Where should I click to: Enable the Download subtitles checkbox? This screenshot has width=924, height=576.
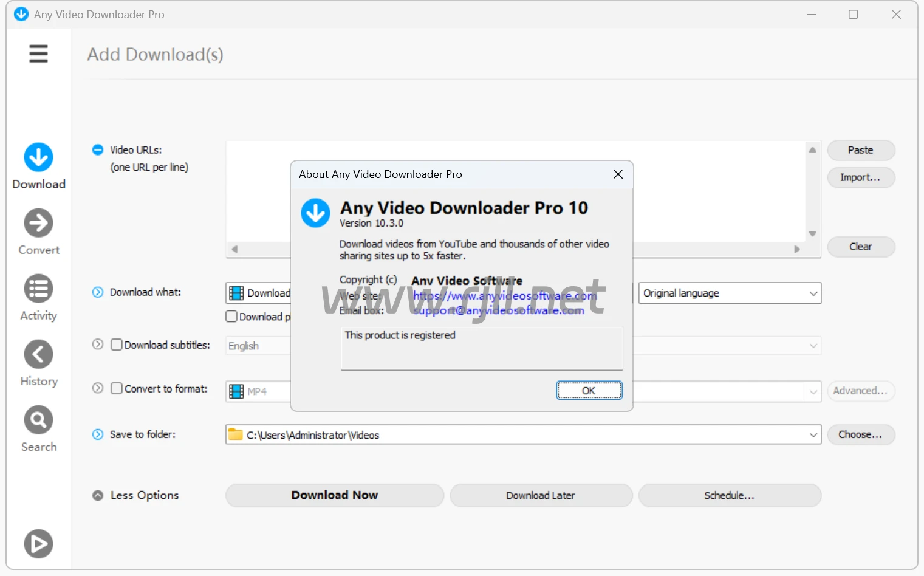(x=117, y=345)
